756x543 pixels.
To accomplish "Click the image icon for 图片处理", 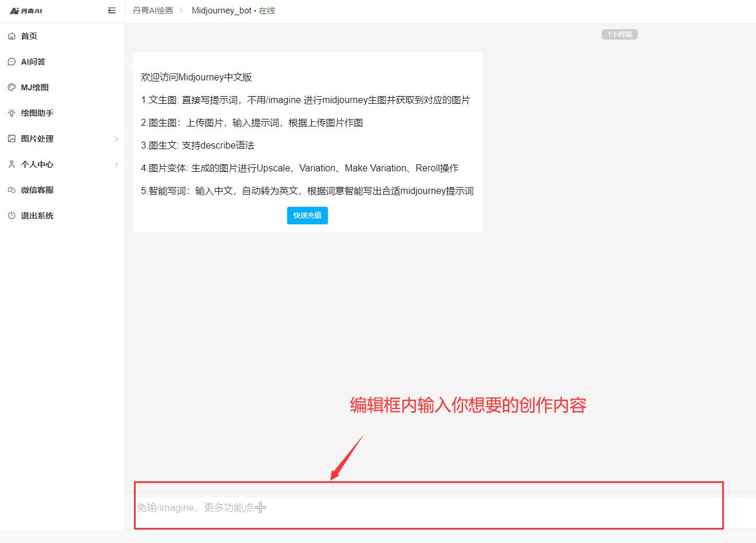I will [x=12, y=139].
